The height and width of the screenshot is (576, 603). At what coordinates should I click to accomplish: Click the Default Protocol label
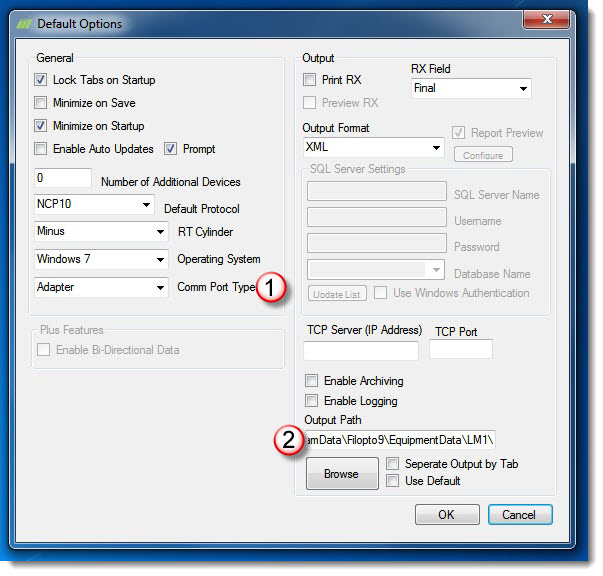click(x=202, y=209)
